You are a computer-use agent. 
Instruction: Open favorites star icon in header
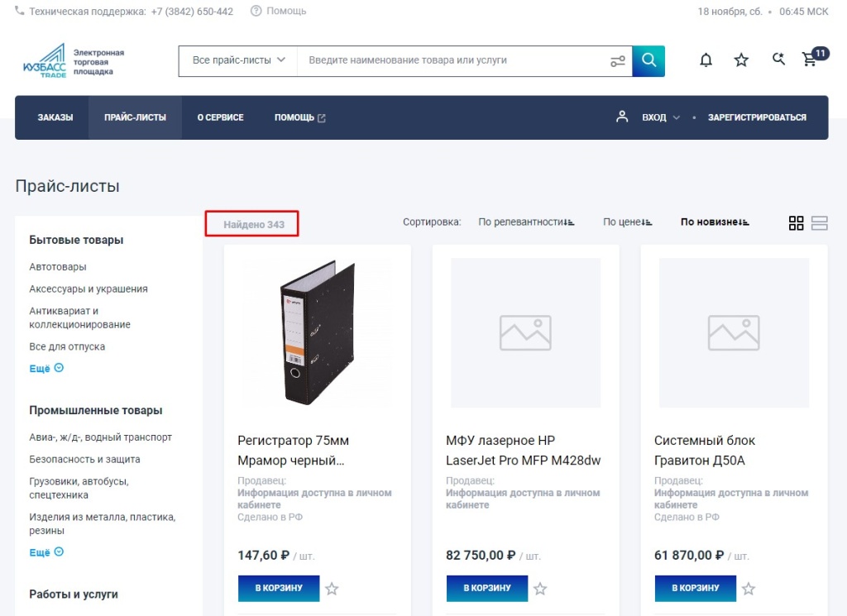click(741, 60)
